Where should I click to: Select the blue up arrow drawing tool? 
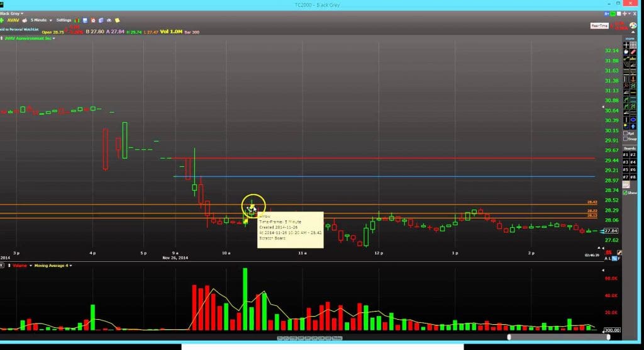[633, 127]
